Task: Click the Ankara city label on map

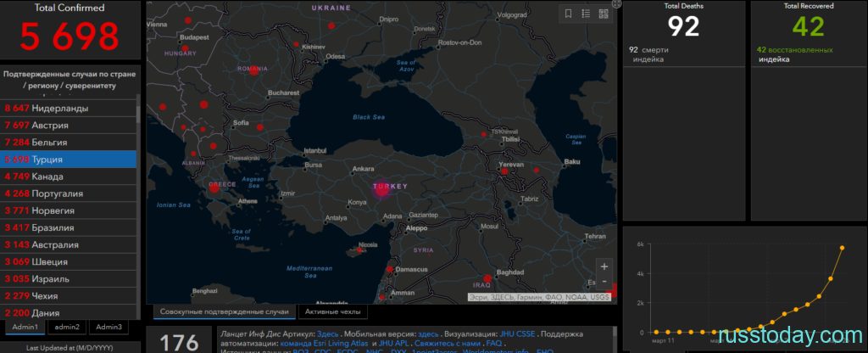Action: click(x=364, y=169)
